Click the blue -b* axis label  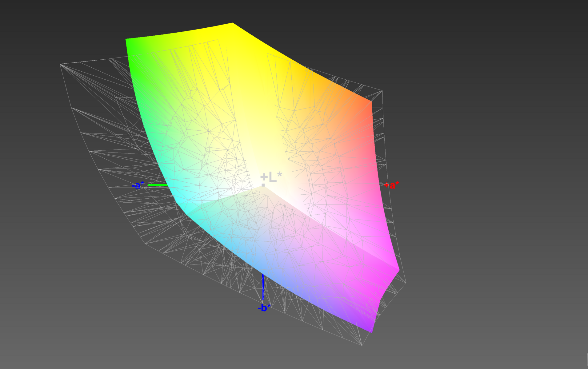pos(264,307)
